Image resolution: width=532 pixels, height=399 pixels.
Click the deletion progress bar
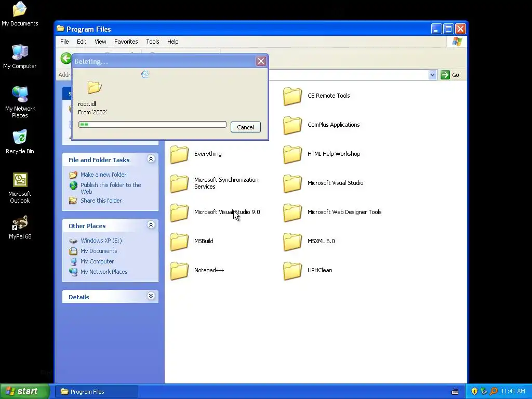pyautogui.click(x=152, y=125)
